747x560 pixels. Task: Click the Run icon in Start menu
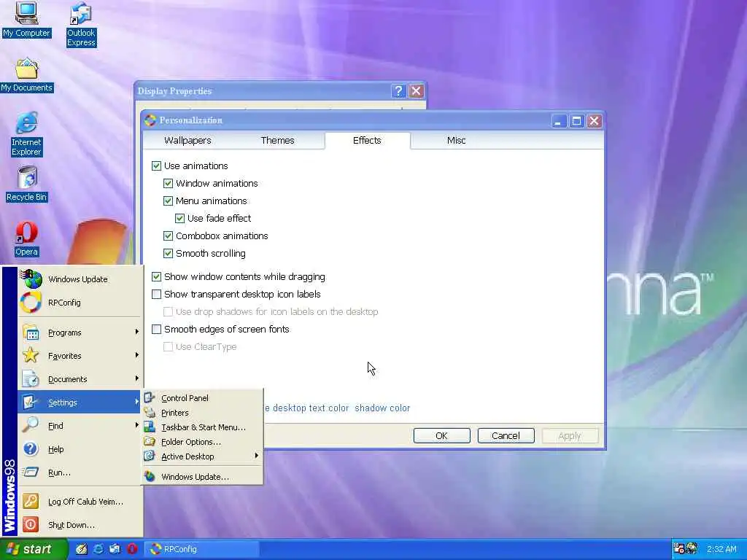[31, 472]
